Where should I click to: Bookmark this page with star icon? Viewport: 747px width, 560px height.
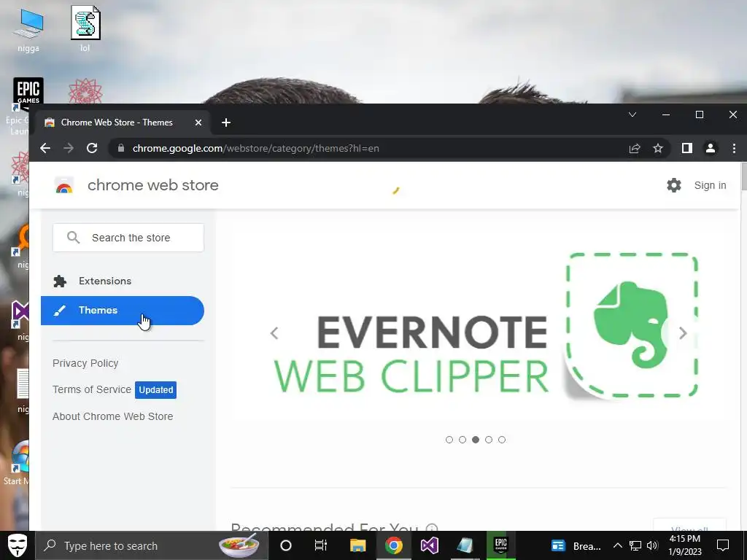[658, 149]
